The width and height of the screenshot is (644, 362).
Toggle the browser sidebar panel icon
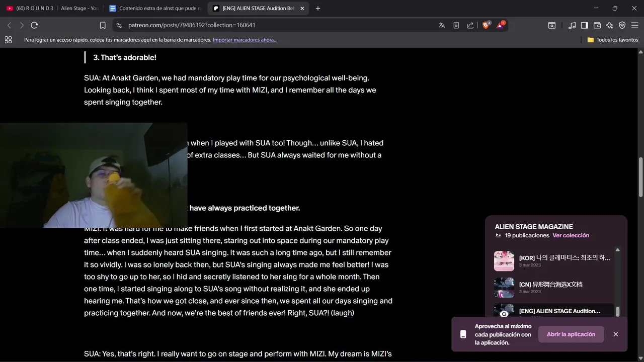(584, 25)
